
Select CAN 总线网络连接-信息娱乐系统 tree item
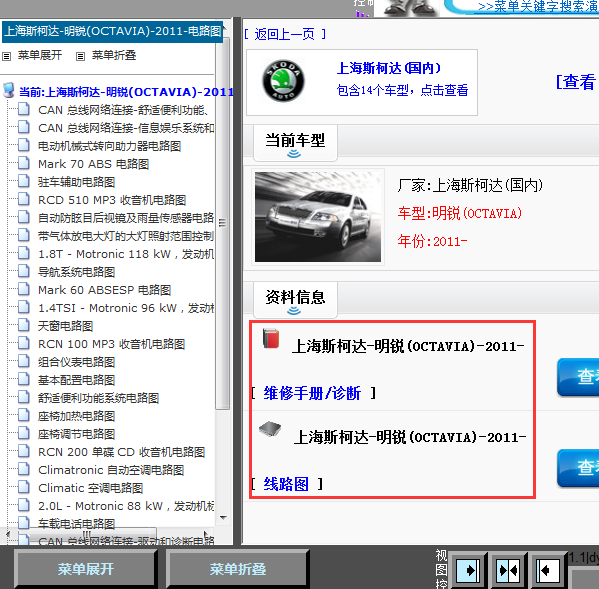point(126,128)
